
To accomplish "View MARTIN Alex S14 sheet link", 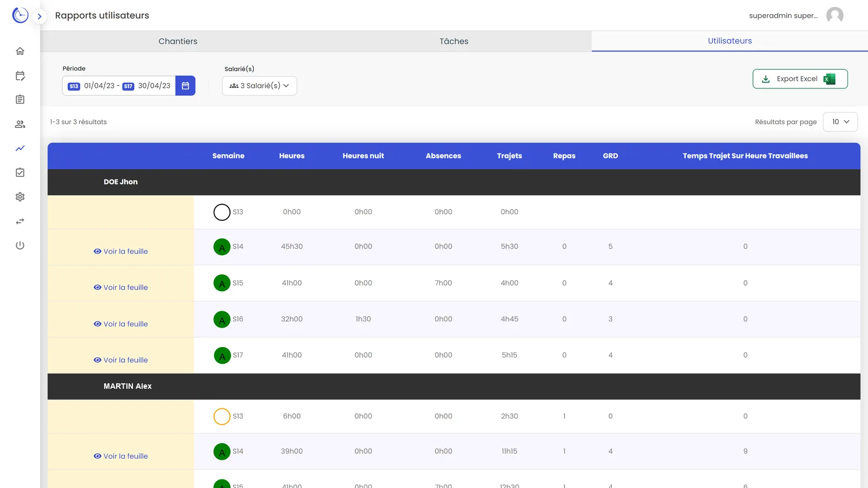I will click(120, 456).
